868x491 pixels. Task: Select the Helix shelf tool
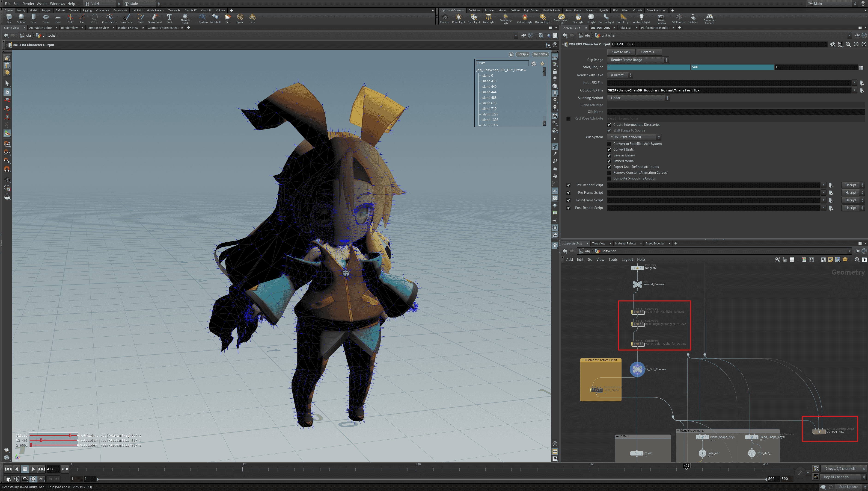253,18
